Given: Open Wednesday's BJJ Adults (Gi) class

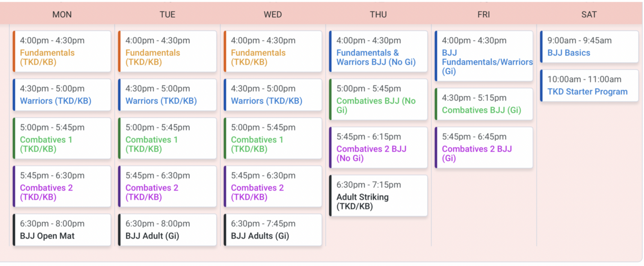Looking at the screenshot, I should (x=273, y=230).
